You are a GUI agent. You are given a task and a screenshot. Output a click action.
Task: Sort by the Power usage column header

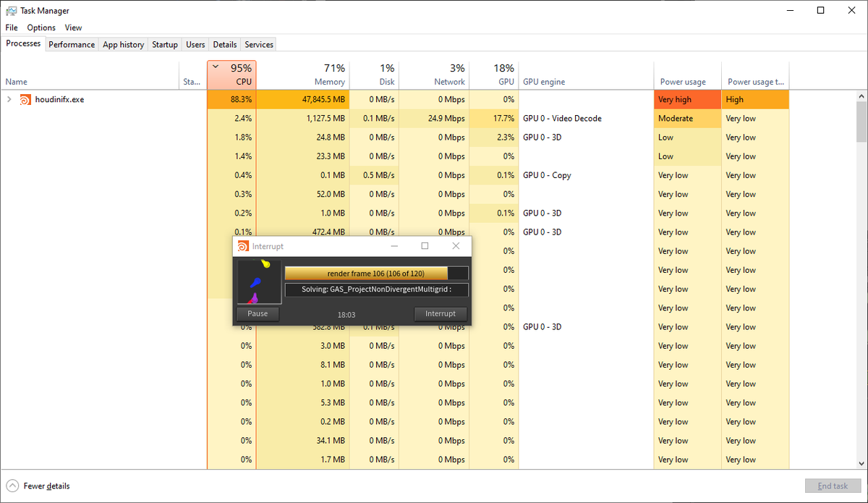pyautogui.click(x=687, y=75)
